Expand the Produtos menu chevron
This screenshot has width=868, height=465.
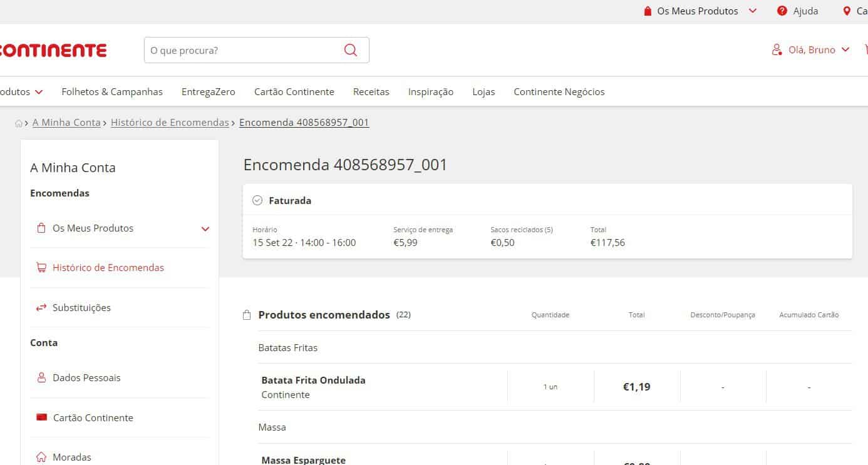[39, 92]
